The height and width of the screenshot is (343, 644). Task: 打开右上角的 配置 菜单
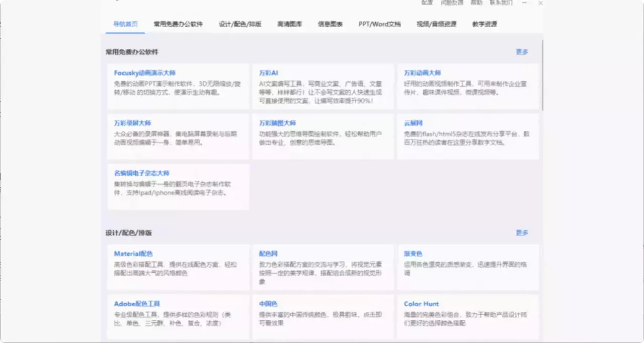tap(427, 3)
